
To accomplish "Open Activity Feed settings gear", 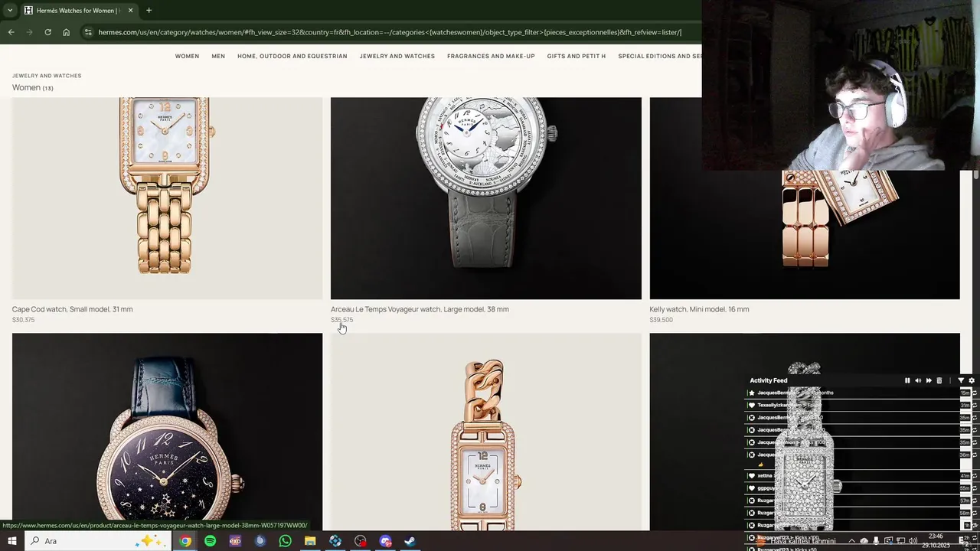I will (972, 380).
